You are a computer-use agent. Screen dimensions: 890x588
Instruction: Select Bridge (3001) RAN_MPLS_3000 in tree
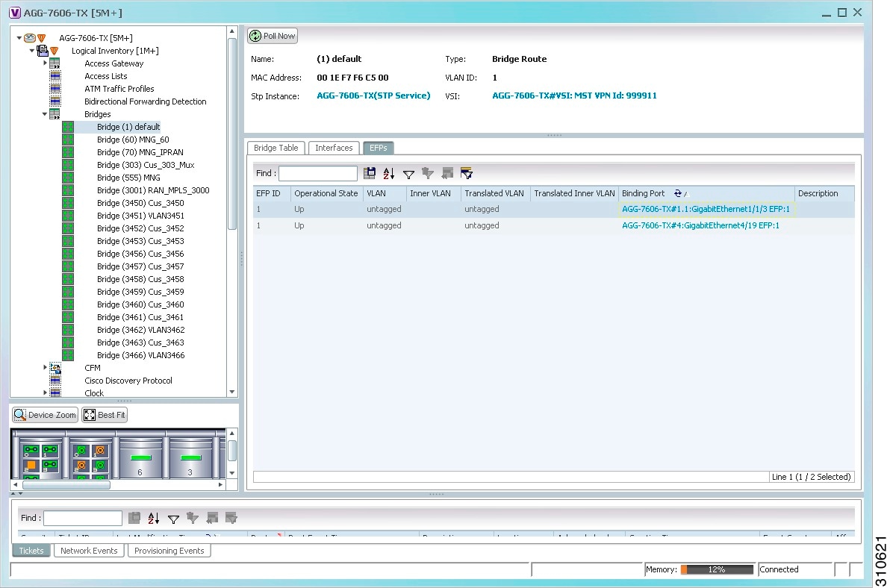tap(153, 190)
